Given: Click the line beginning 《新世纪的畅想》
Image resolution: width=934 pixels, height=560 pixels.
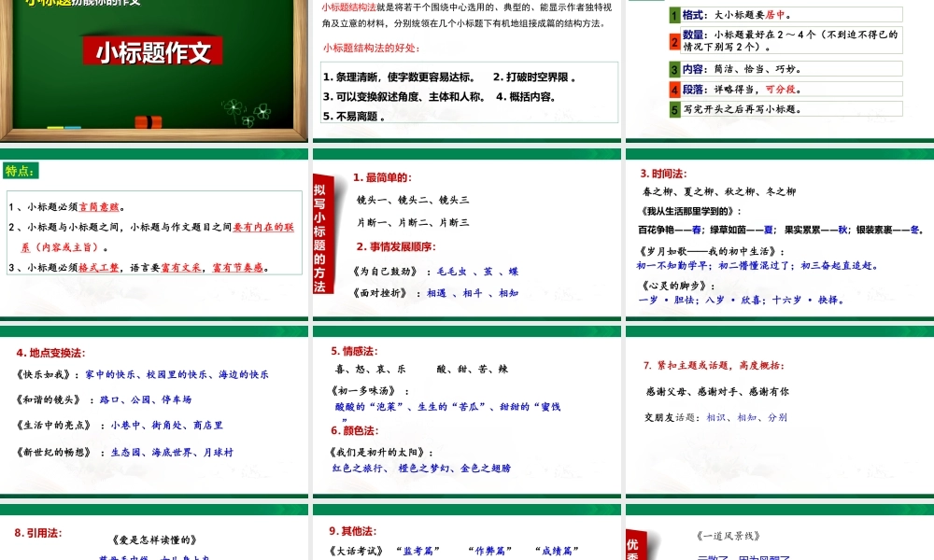Looking at the screenshot, I should tap(124, 453).
